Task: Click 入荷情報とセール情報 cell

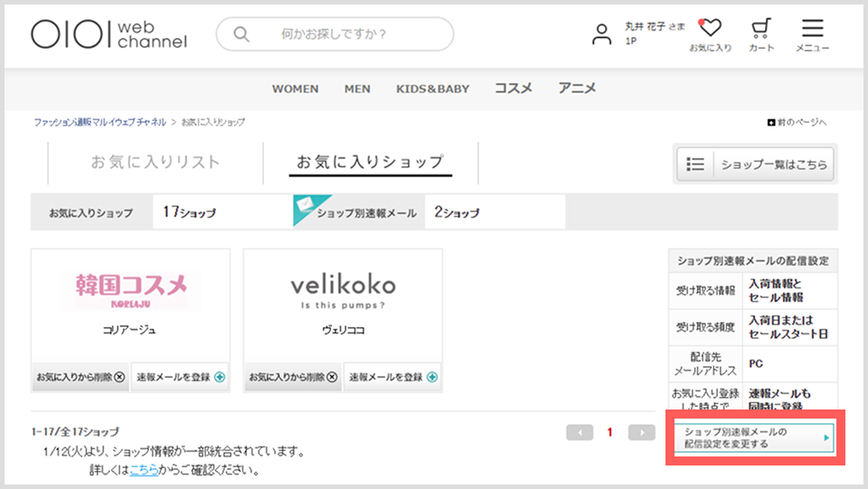Action: [789, 290]
